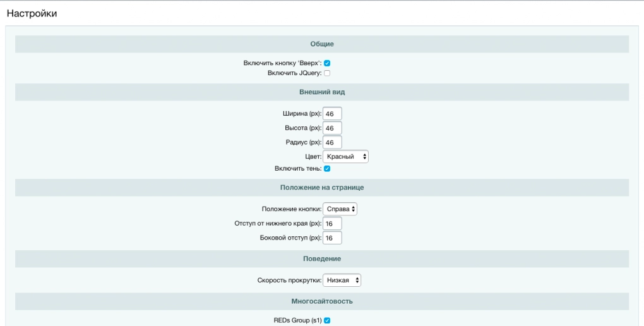Click the Поведение section header
This screenshot has width=644, height=326.
pos(322,259)
